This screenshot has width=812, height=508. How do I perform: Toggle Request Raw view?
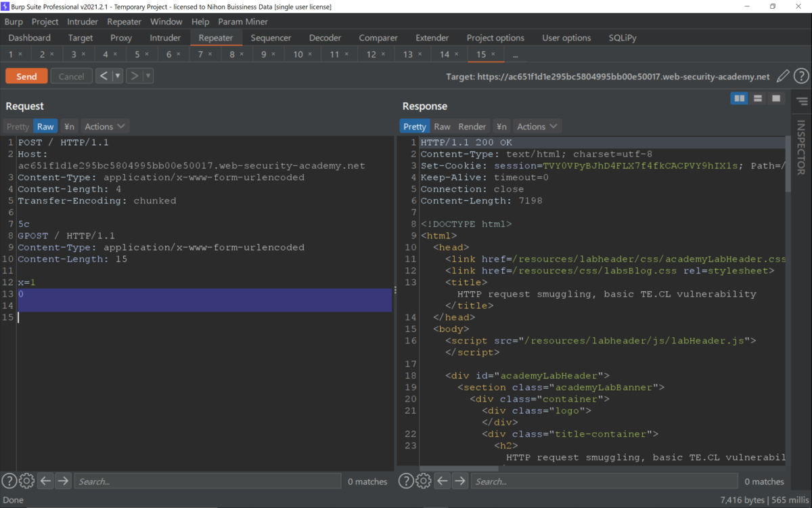(45, 127)
